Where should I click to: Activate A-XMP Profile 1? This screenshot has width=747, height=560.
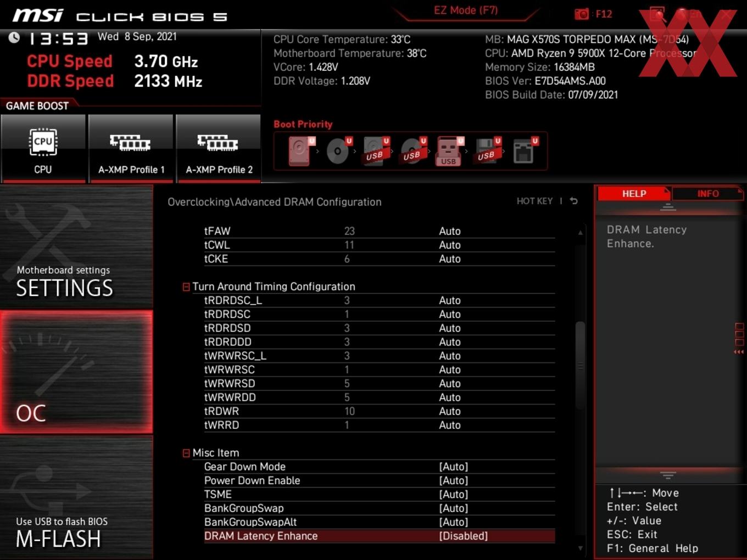tap(131, 148)
